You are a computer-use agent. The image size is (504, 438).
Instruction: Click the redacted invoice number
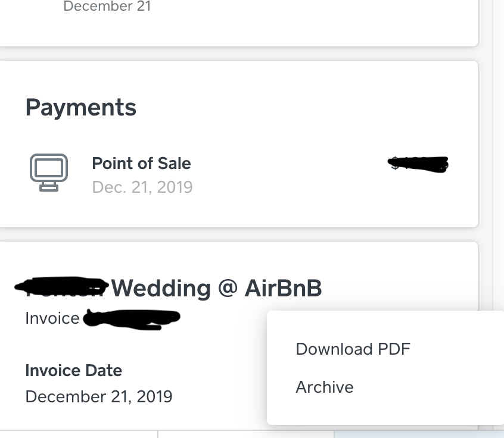(x=132, y=319)
